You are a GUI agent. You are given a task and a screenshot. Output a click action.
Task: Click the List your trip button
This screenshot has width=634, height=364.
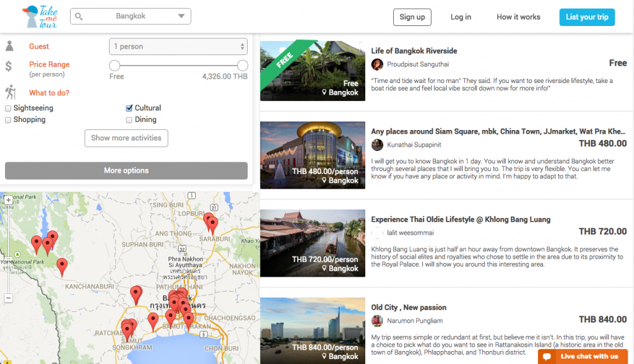pos(586,17)
